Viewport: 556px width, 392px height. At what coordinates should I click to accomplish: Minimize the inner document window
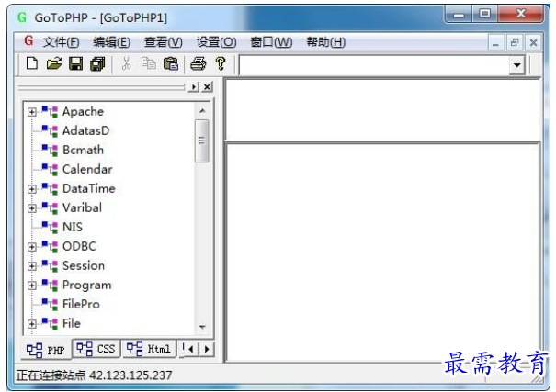pos(495,43)
